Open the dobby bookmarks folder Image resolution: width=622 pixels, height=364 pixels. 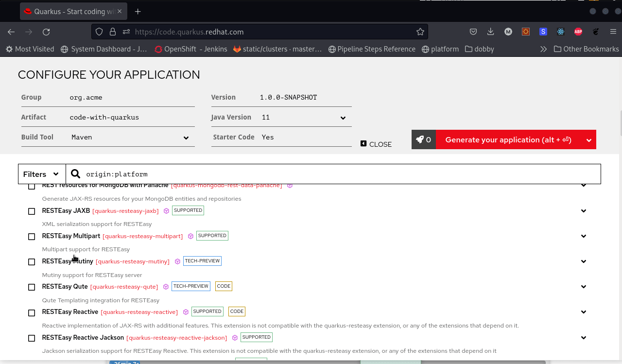click(480, 49)
